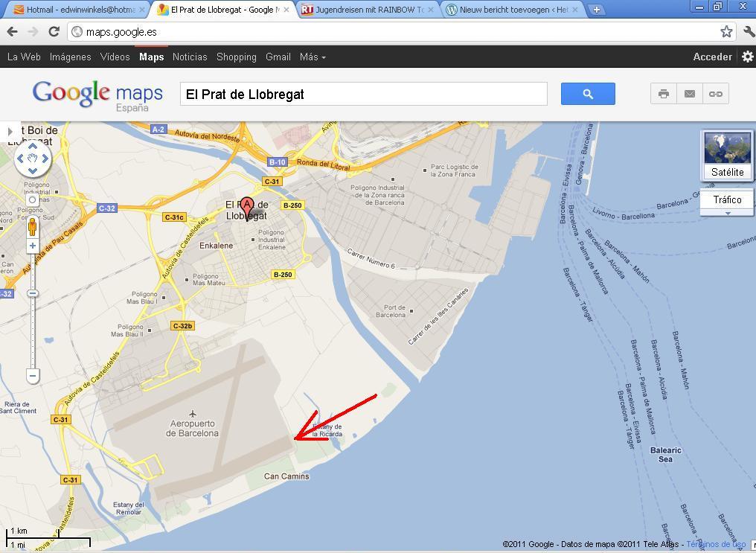The height and width of the screenshot is (553, 756).
Task: Click the print map icon
Action: click(x=664, y=94)
